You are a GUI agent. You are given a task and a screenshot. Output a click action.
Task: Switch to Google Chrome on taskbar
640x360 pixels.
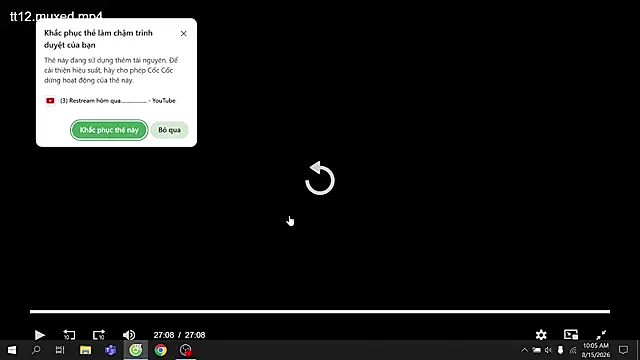[x=161, y=350]
